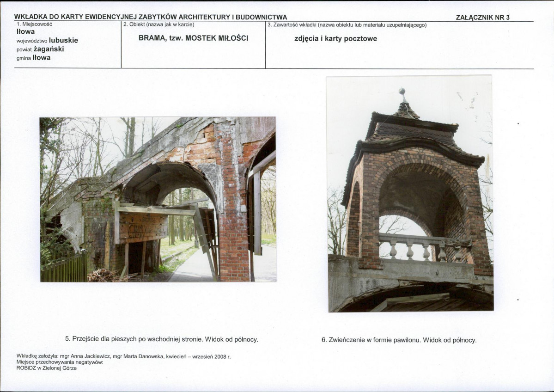554x392 pixels.
Task: Select the 'gmina Iłowa' line
Action: tap(33, 58)
